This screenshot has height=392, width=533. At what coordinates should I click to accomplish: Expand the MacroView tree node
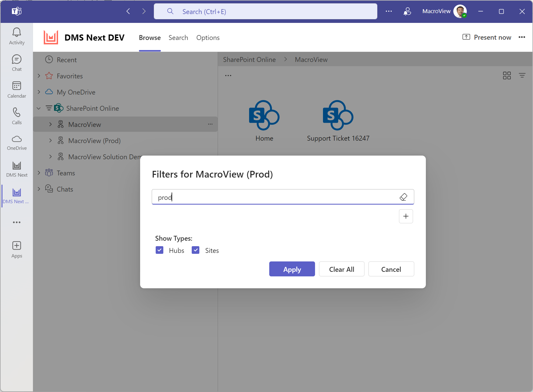tap(50, 124)
